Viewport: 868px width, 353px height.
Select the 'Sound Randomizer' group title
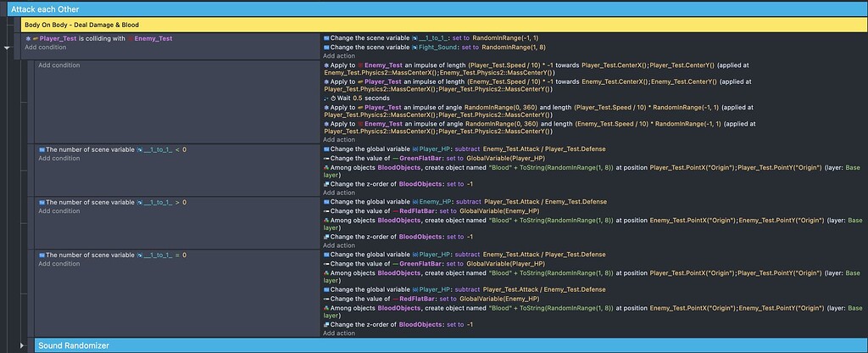coord(74,345)
